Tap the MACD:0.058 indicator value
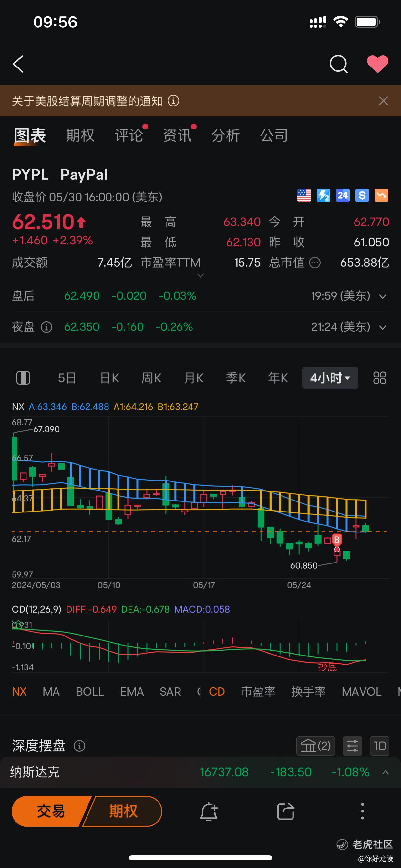This screenshot has height=868, width=401. (x=202, y=609)
